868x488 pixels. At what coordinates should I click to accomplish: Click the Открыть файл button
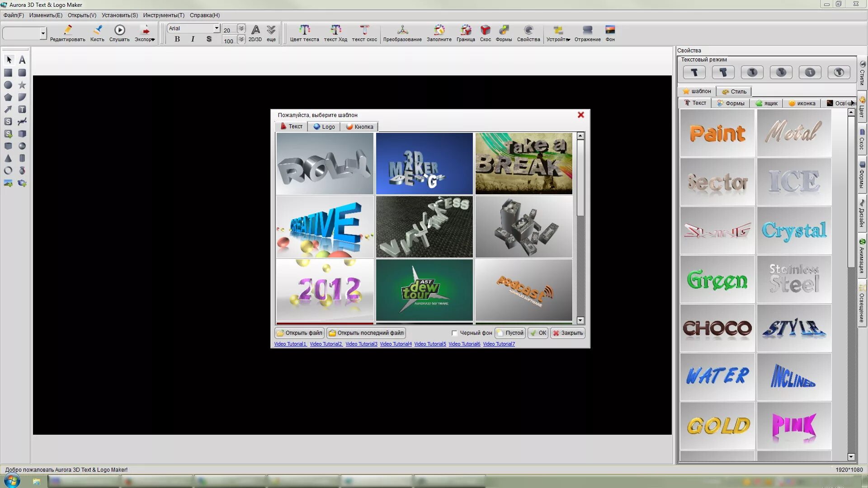click(299, 333)
